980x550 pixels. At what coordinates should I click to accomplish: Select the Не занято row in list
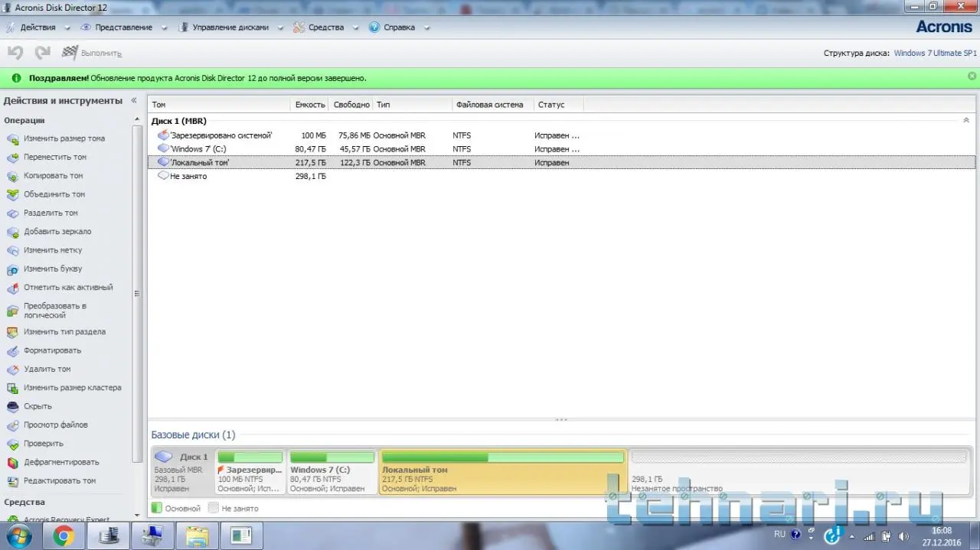[561, 177]
